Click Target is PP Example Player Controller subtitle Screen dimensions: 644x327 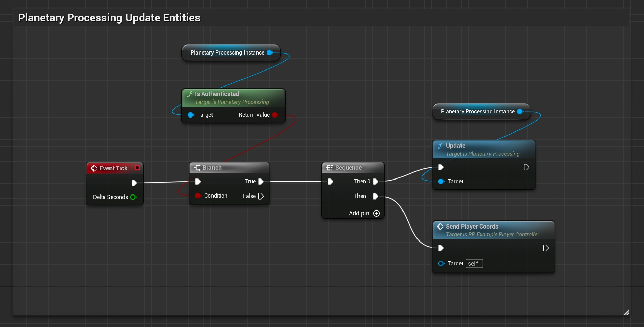(x=492, y=235)
